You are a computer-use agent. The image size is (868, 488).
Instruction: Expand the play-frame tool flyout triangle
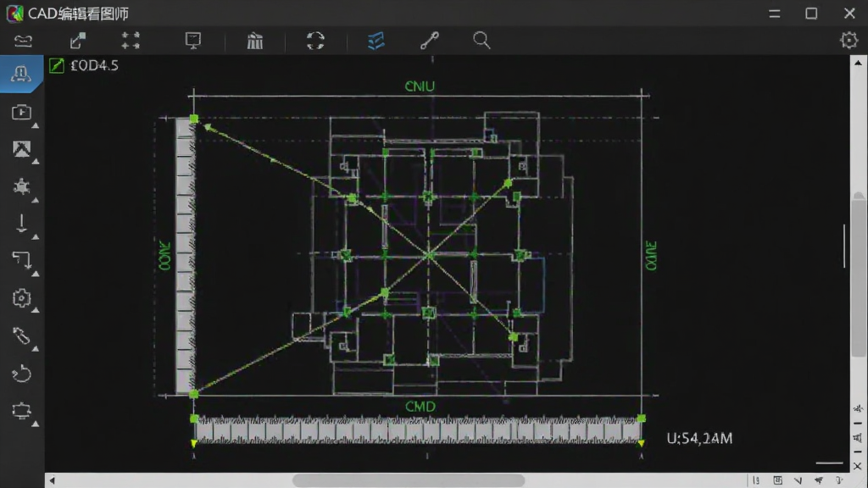36,125
